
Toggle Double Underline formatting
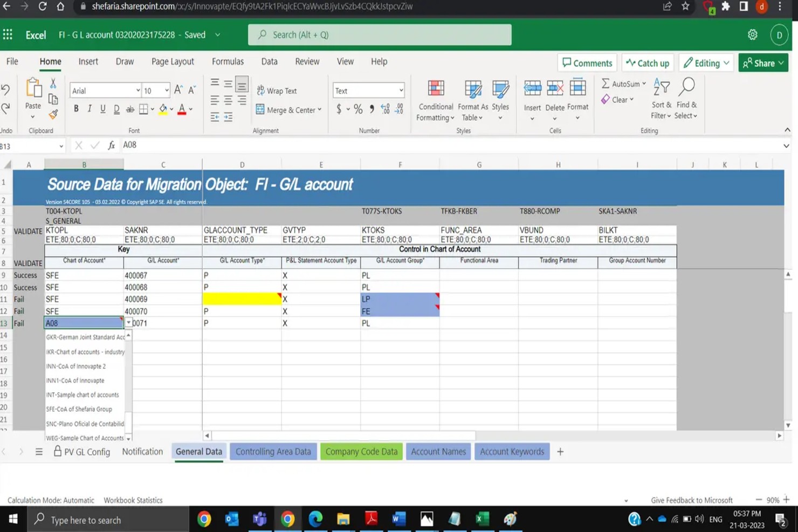pos(116,109)
